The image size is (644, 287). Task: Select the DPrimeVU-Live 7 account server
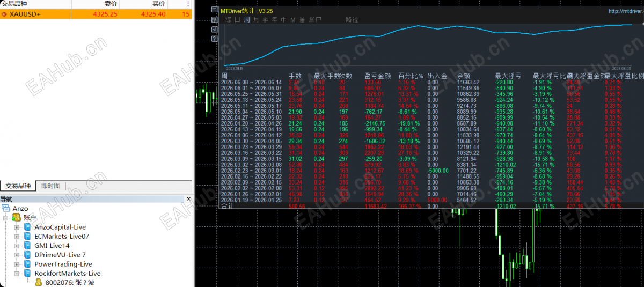point(60,255)
